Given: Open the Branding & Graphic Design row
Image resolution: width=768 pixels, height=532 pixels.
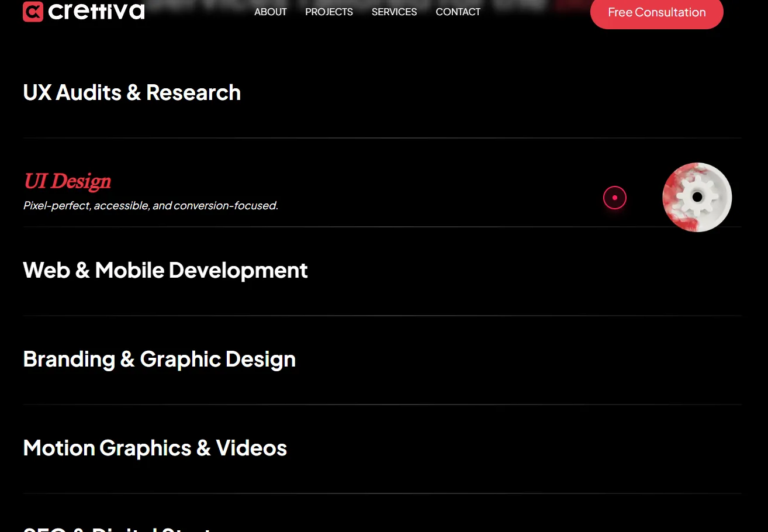Looking at the screenshot, I should click(159, 359).
